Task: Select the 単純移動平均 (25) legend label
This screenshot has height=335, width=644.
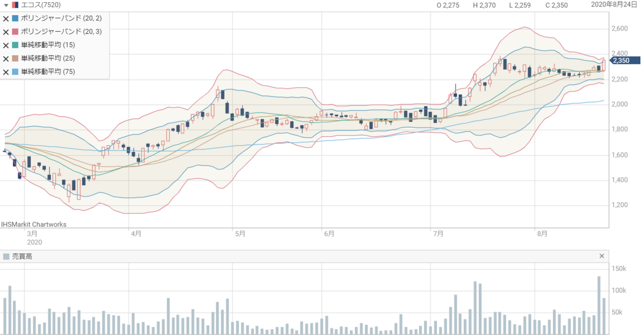Action: click(x=48, y=58)
